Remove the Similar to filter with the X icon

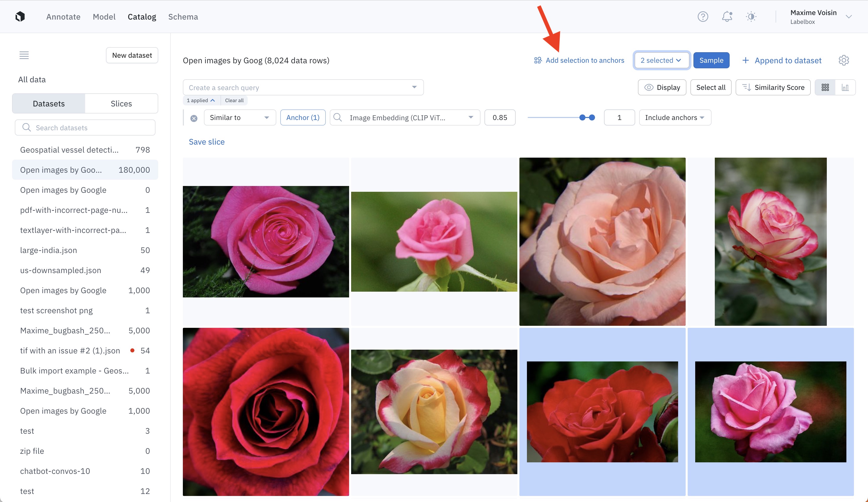pos(194,118)
